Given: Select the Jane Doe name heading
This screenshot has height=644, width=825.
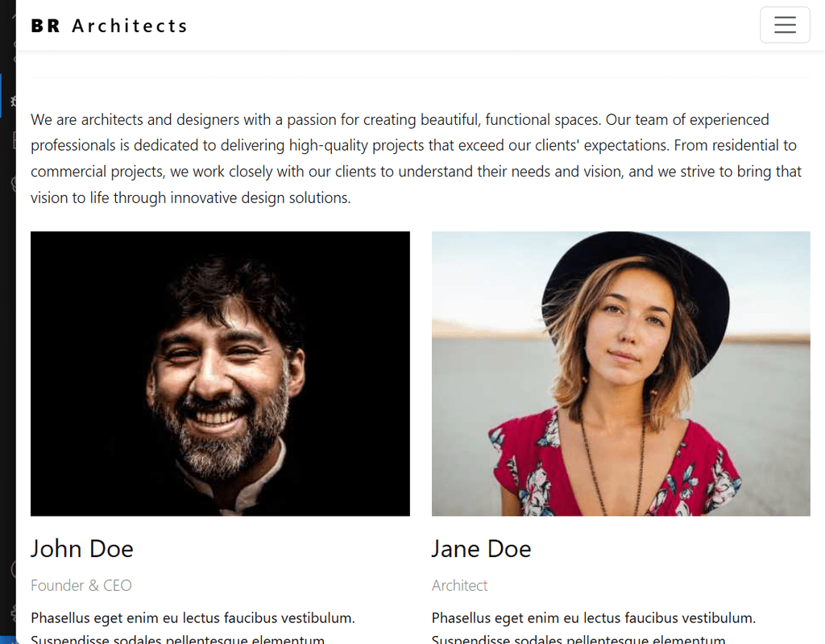Looking at the screenshot, I should [x=481, y=549].
